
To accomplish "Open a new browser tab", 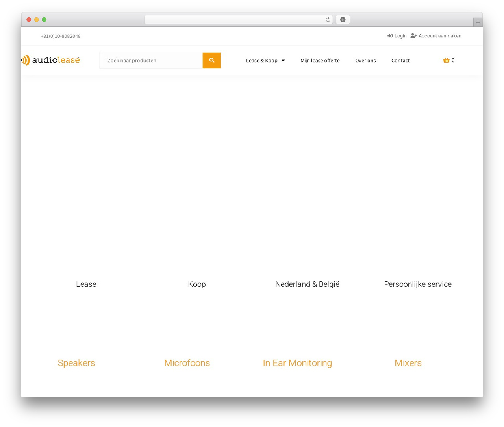I will 478,22.
